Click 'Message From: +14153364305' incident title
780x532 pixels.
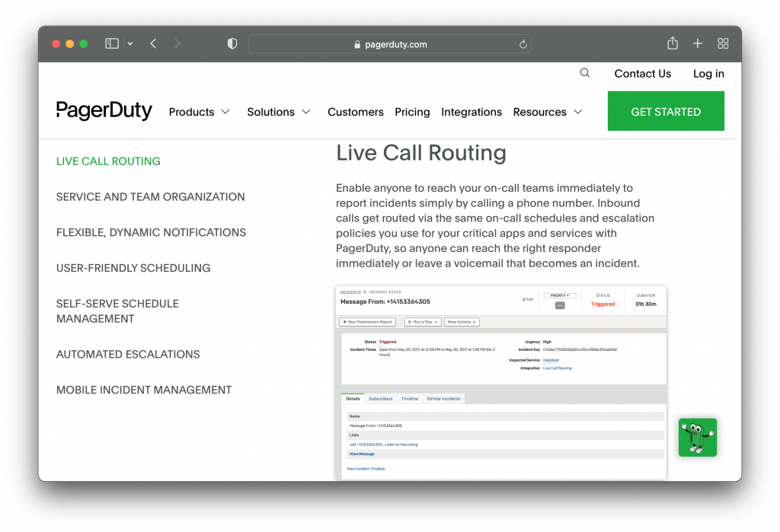click(x=385, y=301)
